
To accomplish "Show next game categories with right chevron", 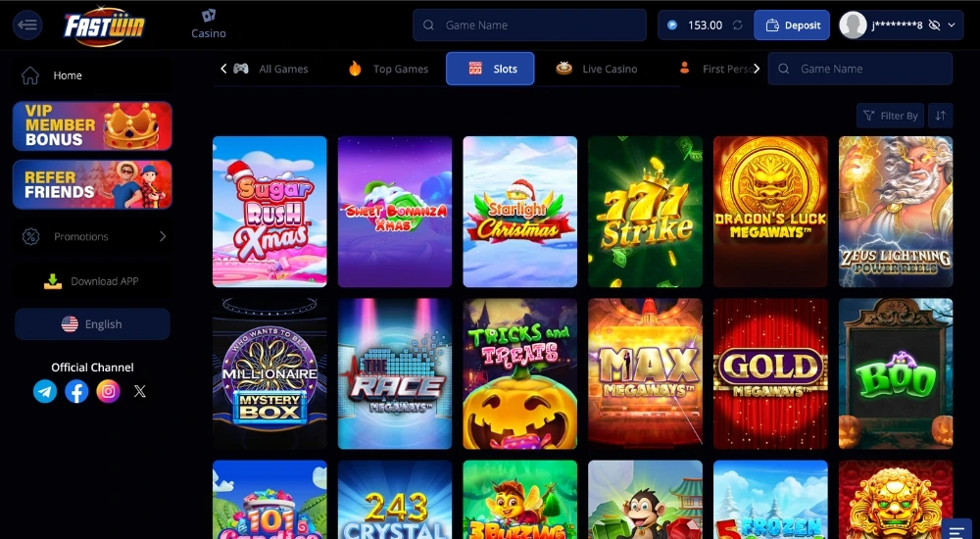I will pos(757,69).
